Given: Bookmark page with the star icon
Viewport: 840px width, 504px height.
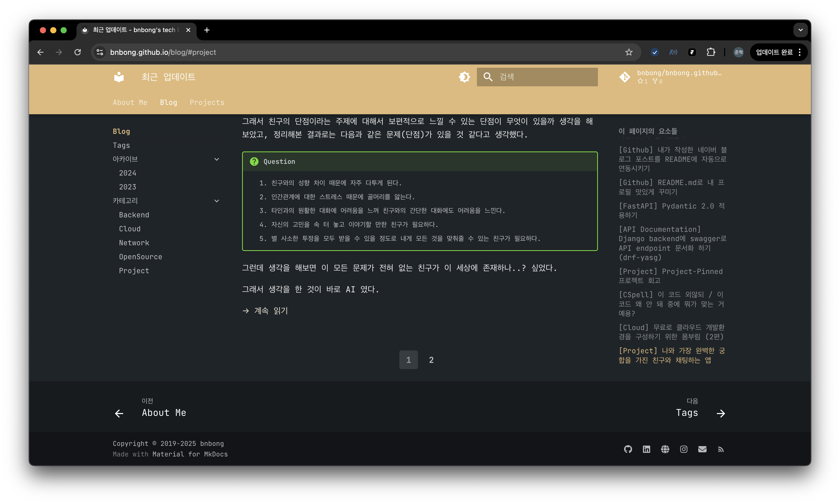Looking at the screenshot, I should pos(629,52).
